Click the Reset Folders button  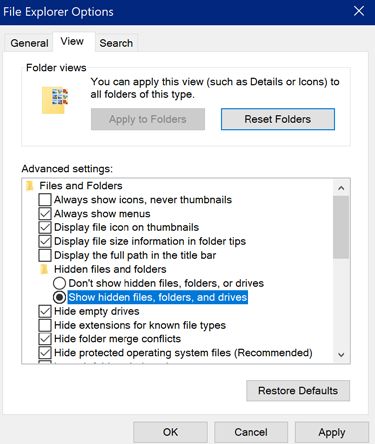pos(278,119)
